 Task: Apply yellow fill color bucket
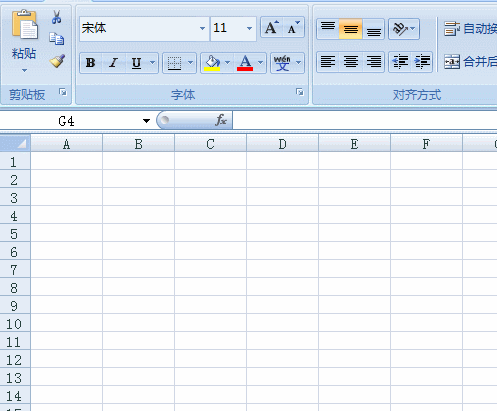212,63
